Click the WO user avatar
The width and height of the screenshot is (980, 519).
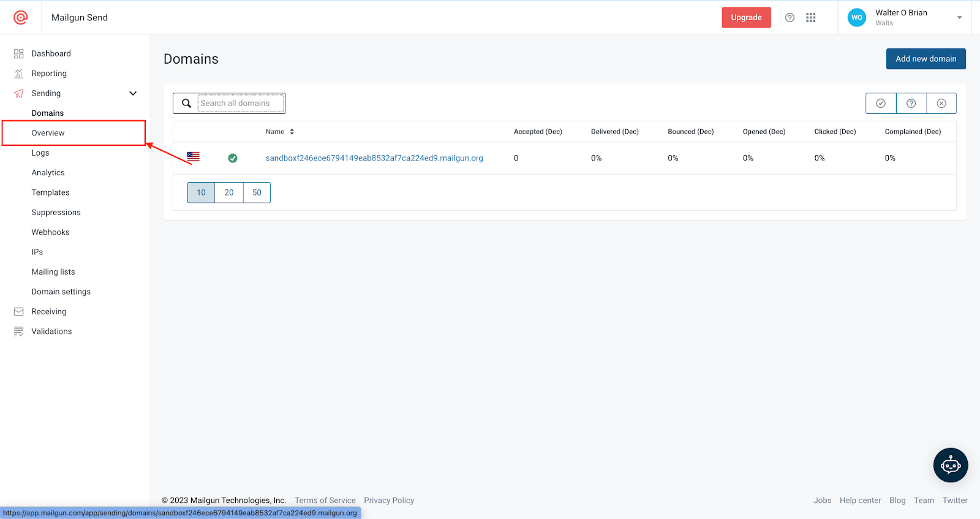(x=857, y=18)
